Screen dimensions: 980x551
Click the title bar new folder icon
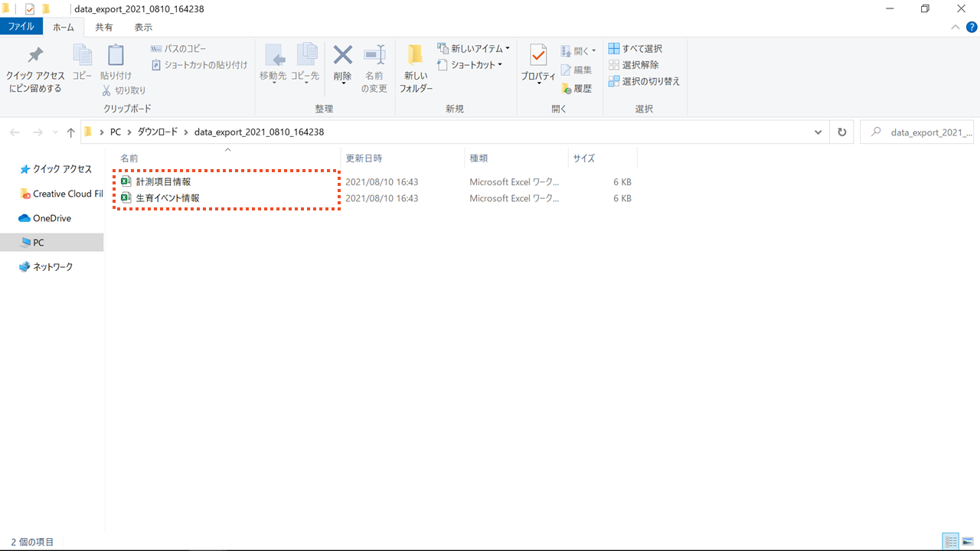(x=46, y=9)
